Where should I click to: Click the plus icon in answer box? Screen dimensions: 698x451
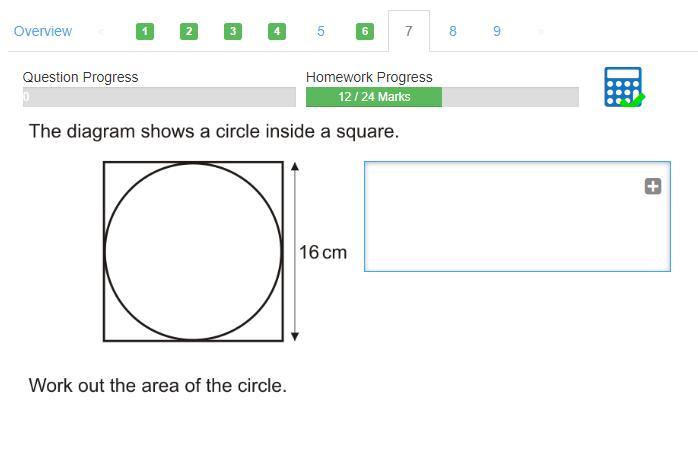[653, 186]
